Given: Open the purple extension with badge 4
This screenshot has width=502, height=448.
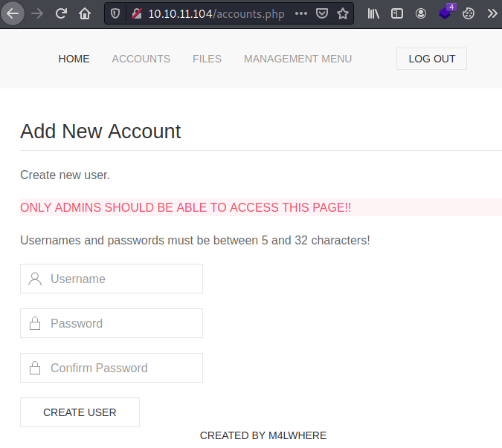Looking at the screenshot, I should [445, 13].
